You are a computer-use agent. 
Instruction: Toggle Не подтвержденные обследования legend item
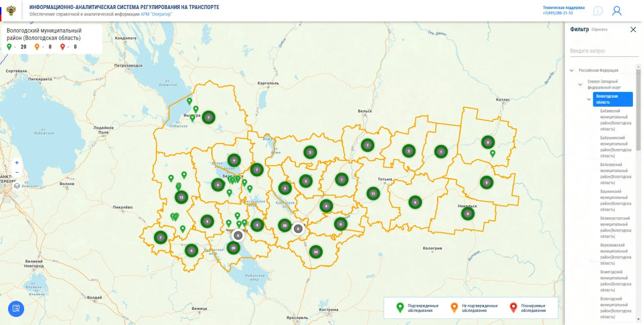click(474, 308)
